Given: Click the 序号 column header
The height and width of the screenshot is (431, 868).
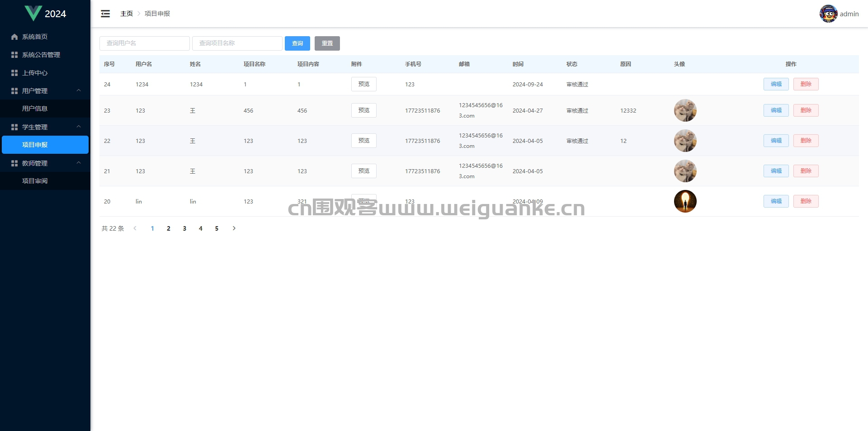Looking at the screenshot, I should tap(109, 64).
